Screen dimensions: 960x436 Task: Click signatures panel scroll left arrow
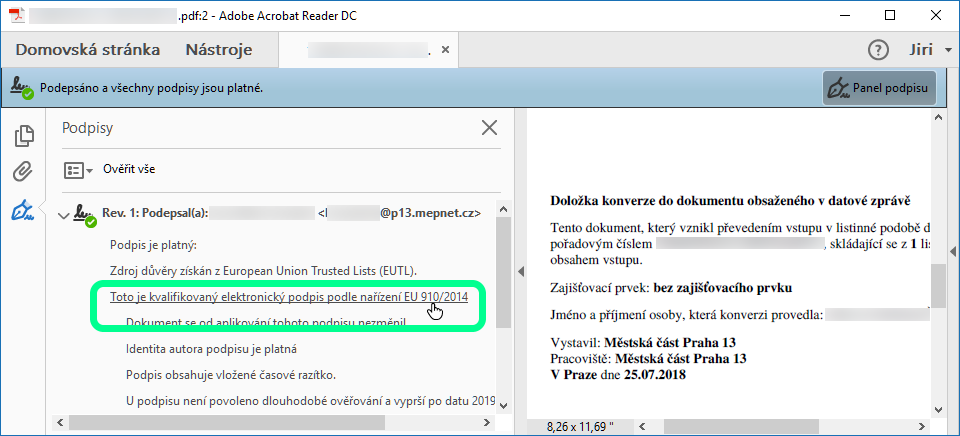(x=60, y=423)
